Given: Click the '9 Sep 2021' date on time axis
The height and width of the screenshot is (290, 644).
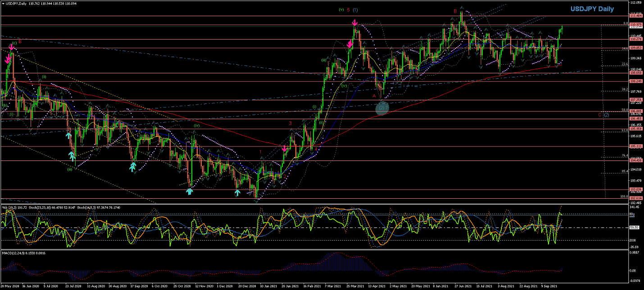Looking at the screenshot, I should 549,286.
